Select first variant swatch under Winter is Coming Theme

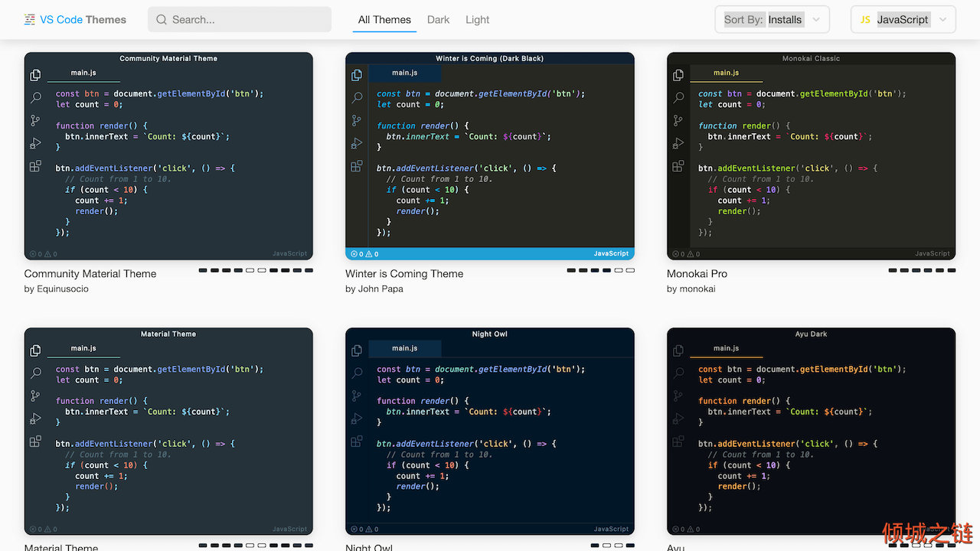point(571,270)
